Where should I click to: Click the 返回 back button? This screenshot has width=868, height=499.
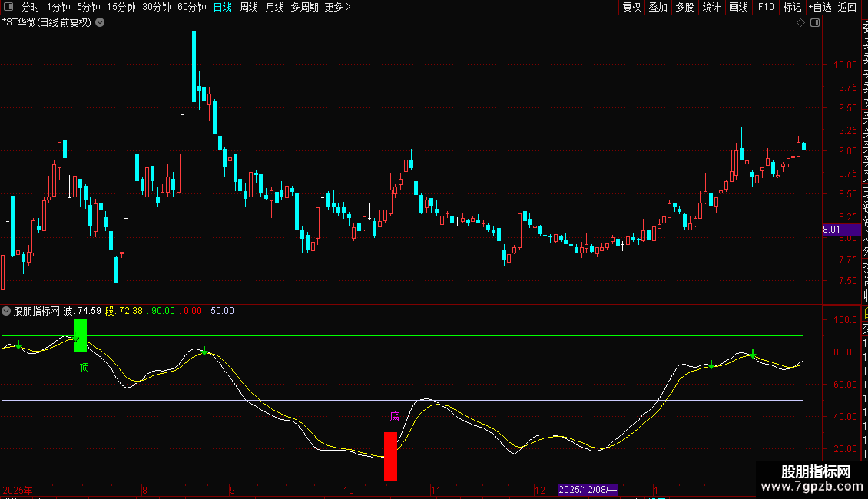pos(847,8)
